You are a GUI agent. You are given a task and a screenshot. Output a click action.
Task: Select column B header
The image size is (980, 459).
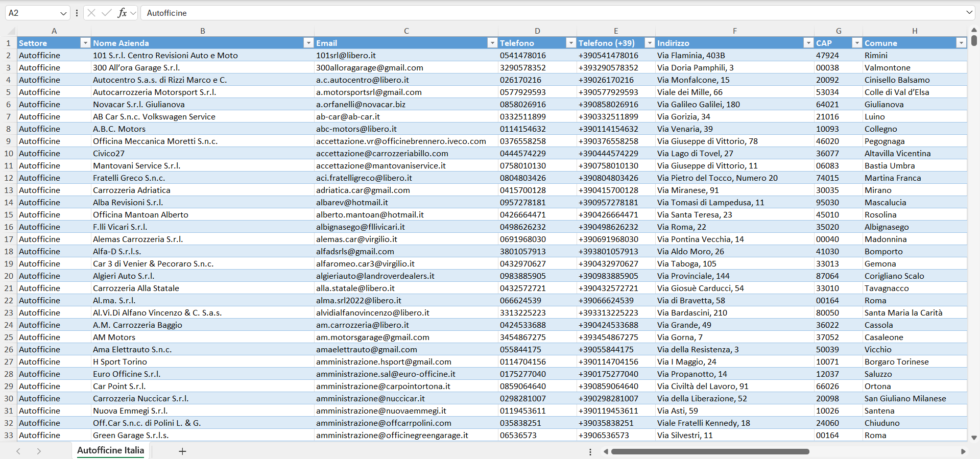point(203,31)
